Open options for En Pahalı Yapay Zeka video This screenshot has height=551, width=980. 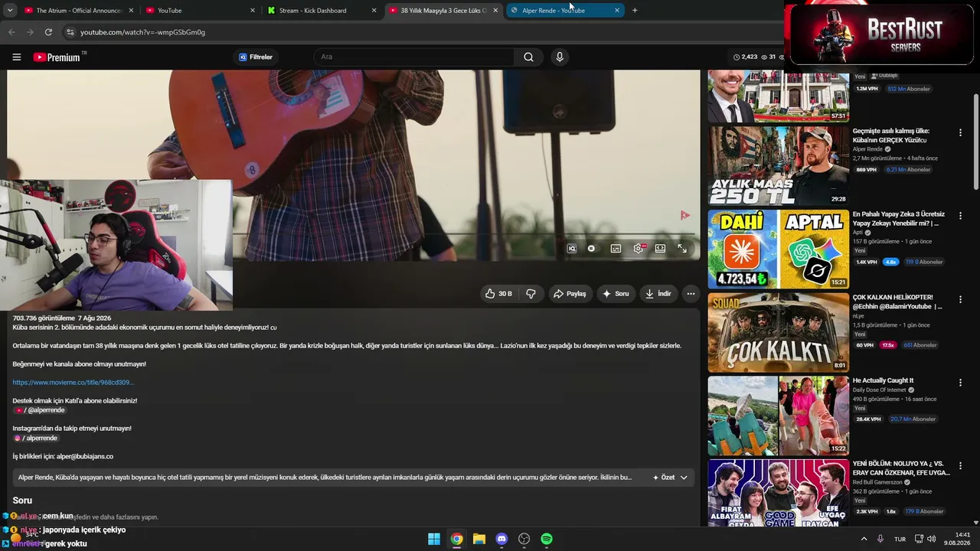(x=960, y=216)
